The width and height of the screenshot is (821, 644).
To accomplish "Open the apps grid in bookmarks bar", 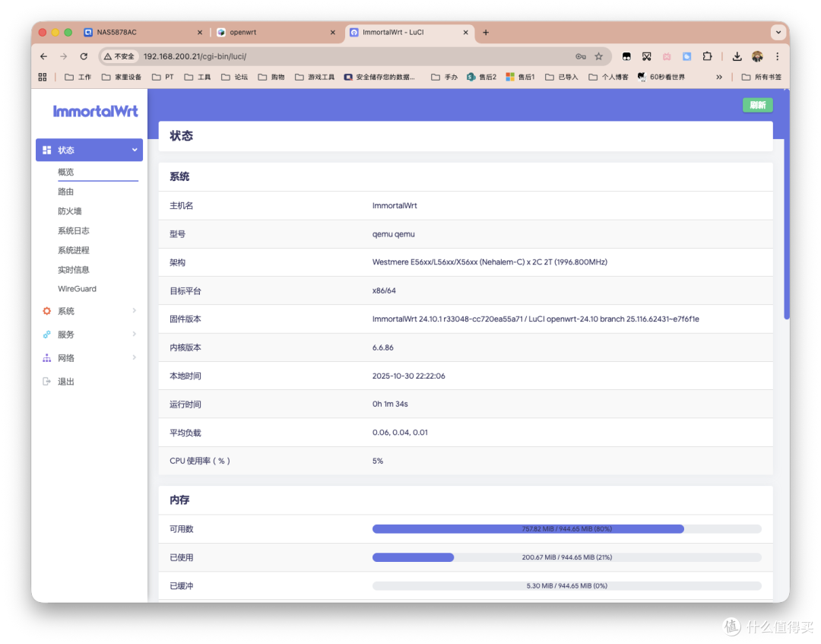I will point(43,77).
